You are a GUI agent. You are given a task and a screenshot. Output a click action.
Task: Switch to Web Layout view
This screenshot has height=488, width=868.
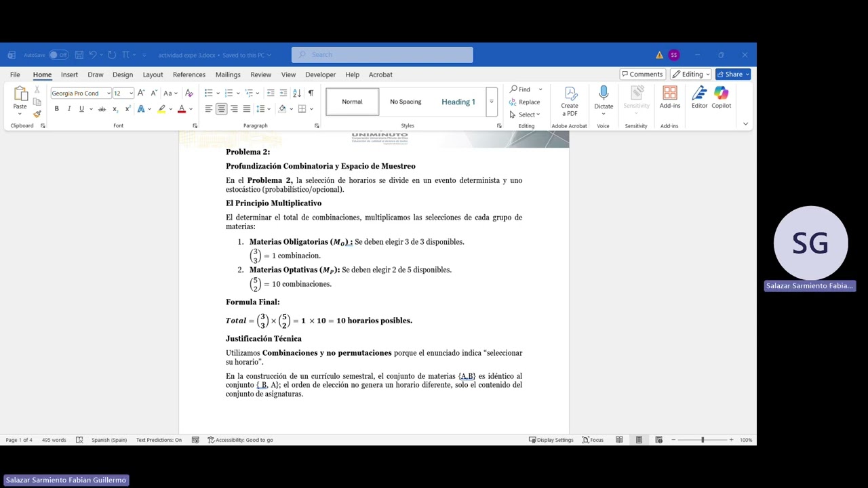(x=658, y=440)
